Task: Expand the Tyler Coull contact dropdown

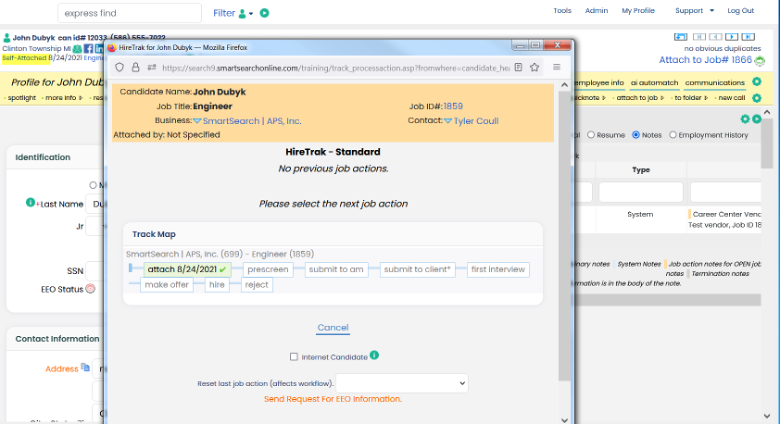Action: pyautogui.click(x=448, y=121)
